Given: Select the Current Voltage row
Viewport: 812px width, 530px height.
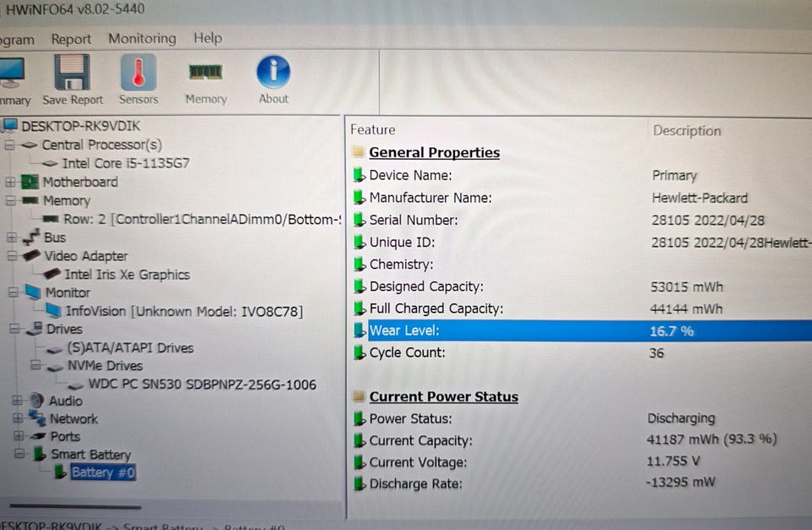Looking at the screenshot, I should coord(581,462).
